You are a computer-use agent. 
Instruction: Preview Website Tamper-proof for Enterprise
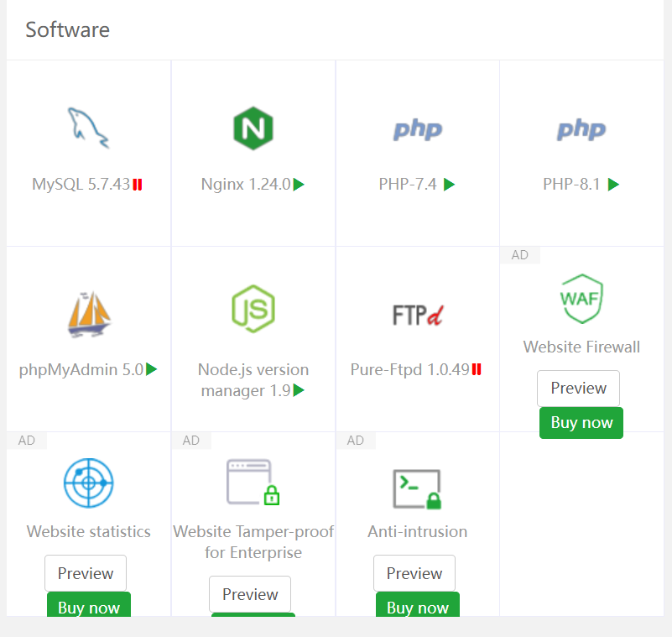point(250,594)
